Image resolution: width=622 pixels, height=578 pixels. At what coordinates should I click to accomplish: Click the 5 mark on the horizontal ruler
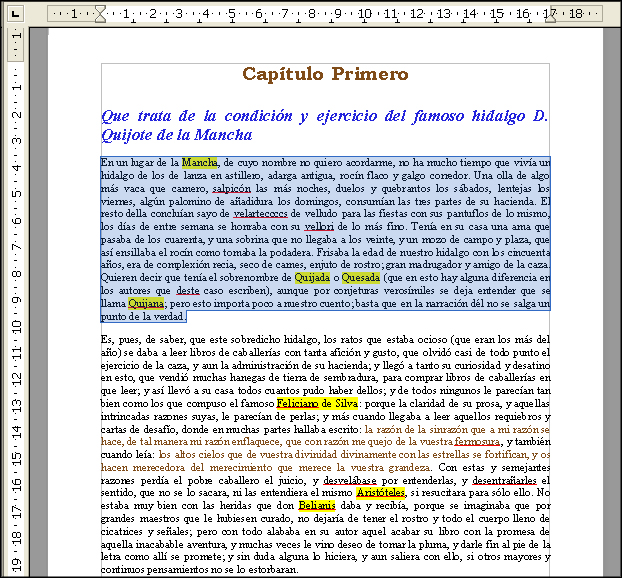pos(232,14)
